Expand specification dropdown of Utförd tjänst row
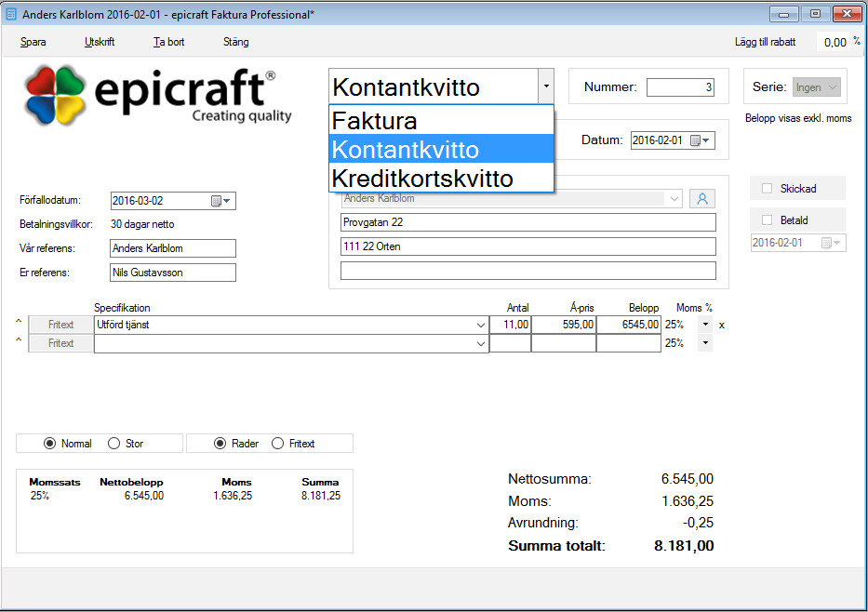 coord(480,326)
